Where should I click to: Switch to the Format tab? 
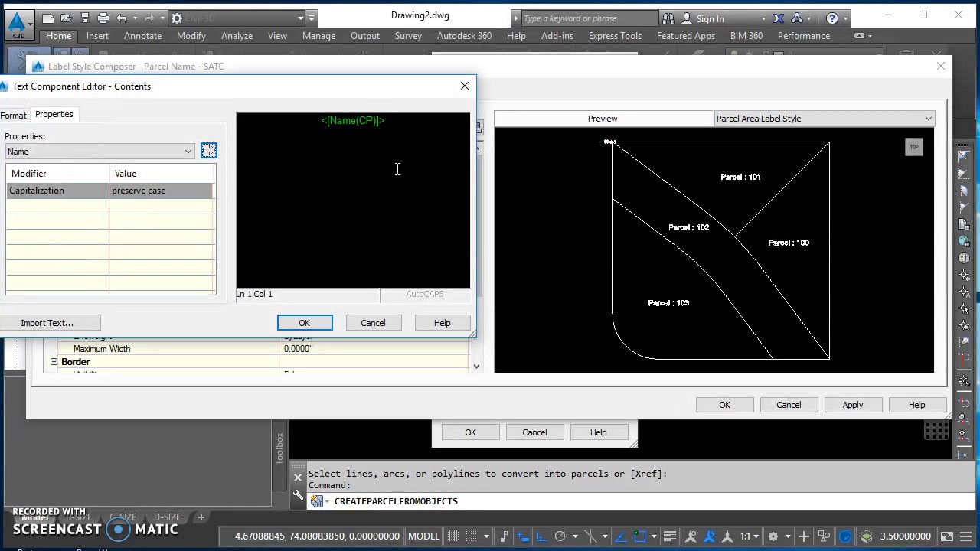coord(14,115)
